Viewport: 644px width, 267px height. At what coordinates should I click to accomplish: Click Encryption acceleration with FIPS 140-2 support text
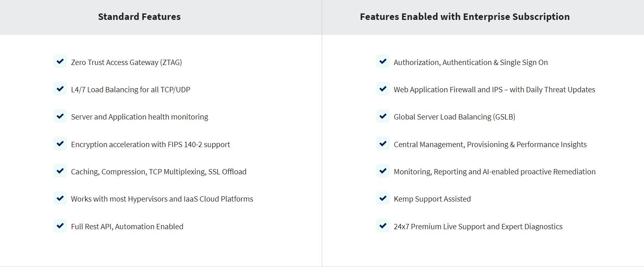coord(150,144)
